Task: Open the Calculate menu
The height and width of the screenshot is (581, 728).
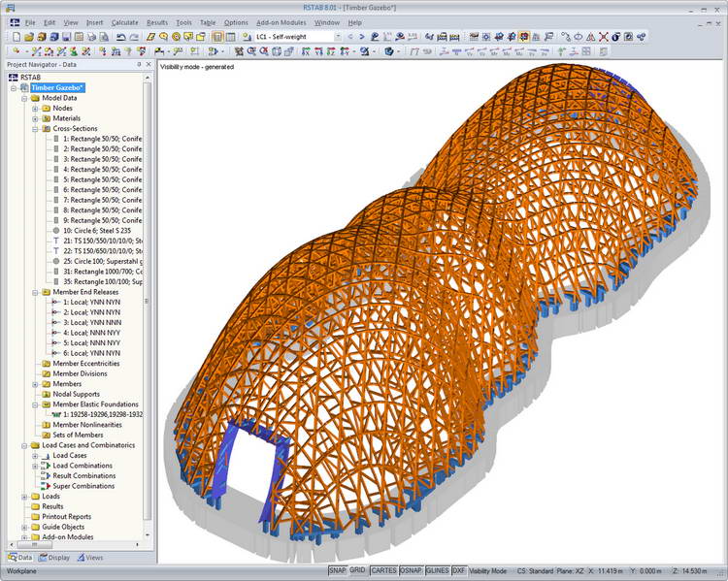Action: pos(124,22)
